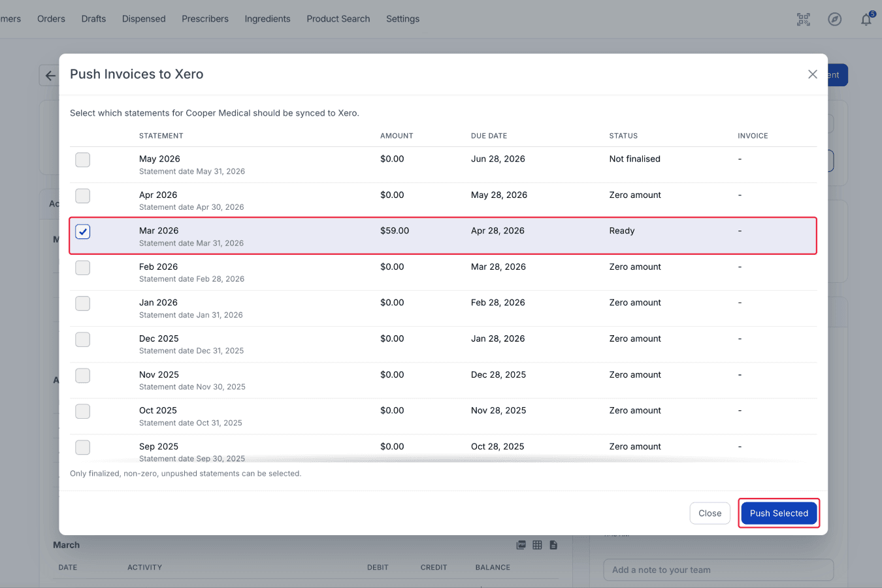Open the QR code scanner icon

(804, 19)
